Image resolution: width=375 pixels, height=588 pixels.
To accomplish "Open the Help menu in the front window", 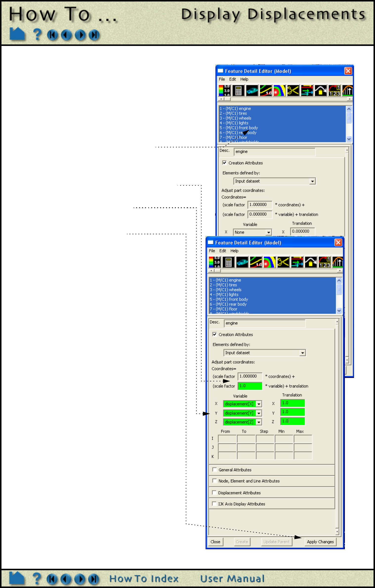I will [234, 251].
